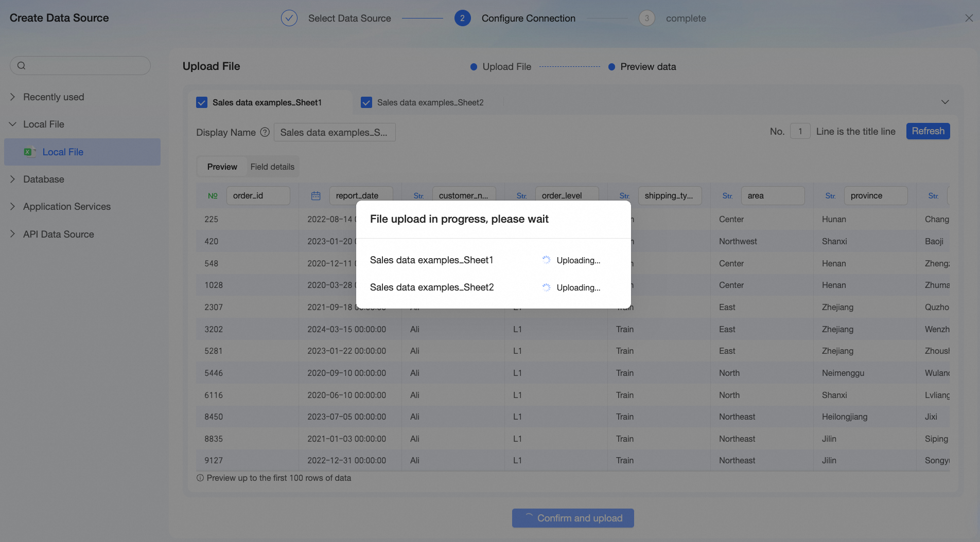This screenshot has height=542, width=980.
Task: Click the Str type icon for customer_n column
Action: pos(419,195)
